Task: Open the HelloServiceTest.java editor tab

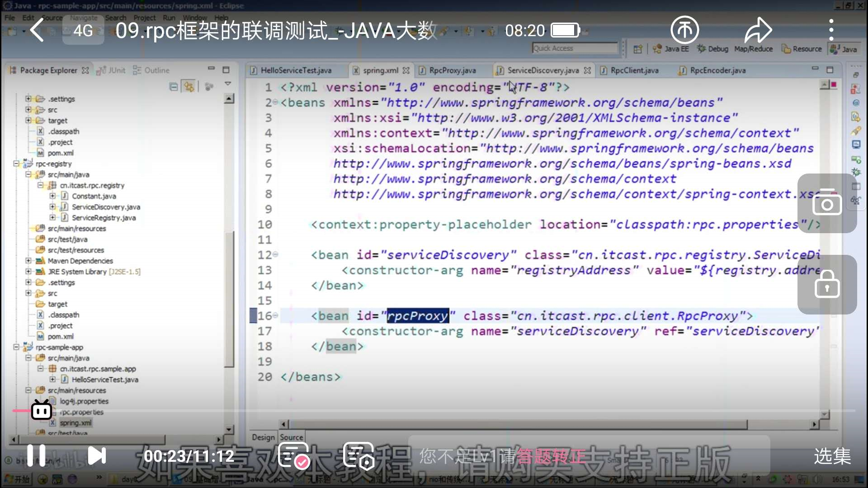Action: click(291, 70)
